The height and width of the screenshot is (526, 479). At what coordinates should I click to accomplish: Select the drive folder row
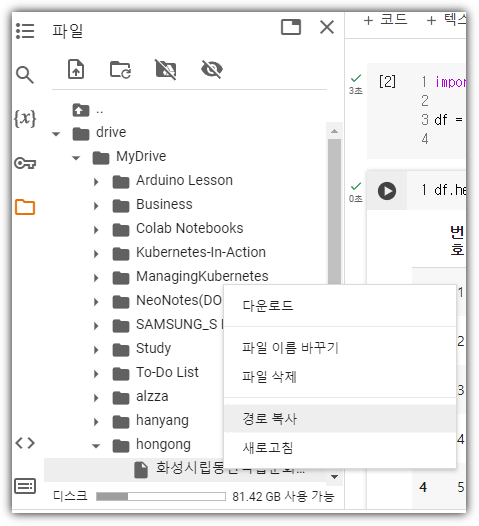111,132
